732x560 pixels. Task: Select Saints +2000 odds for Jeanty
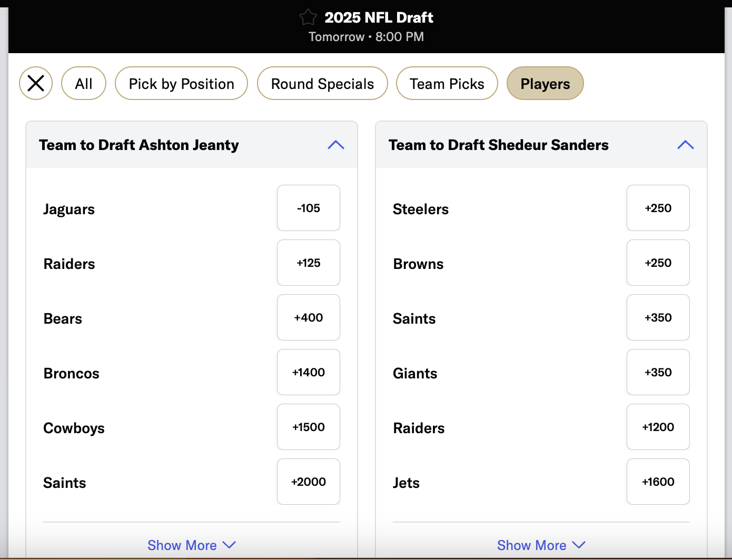click(309, 482)
